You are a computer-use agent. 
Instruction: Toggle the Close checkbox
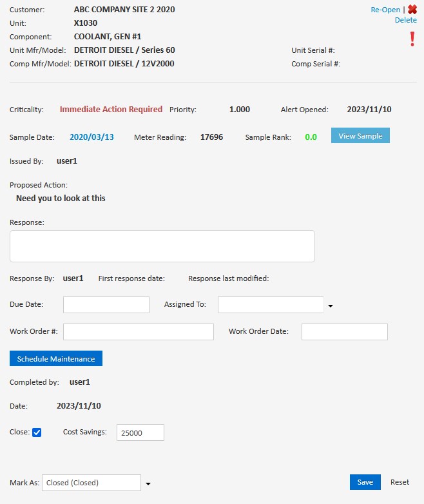[37, 432]
